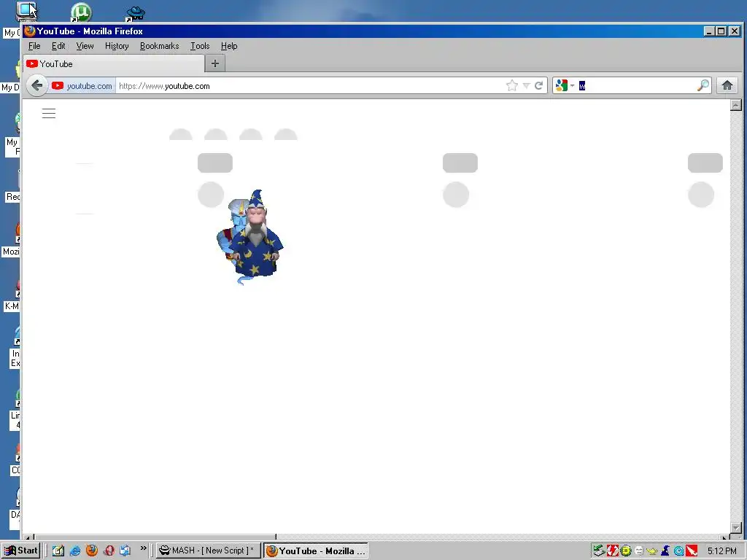
Task: Open the Tools menu
Action: click(x=200, y=46)
